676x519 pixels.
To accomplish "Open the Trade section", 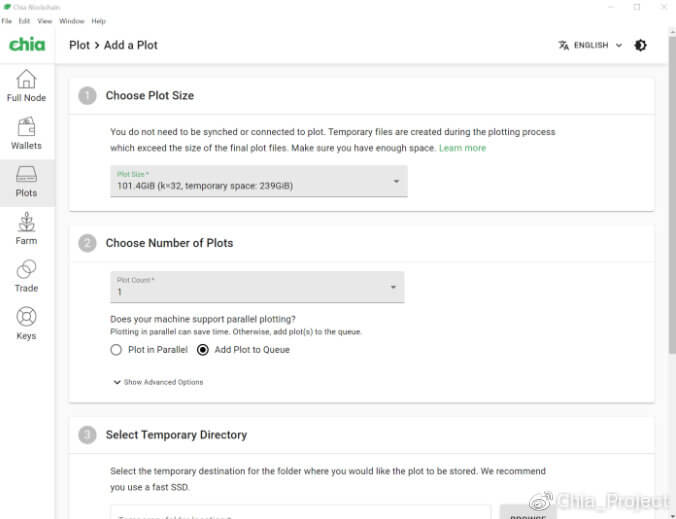I will point(26,276).
